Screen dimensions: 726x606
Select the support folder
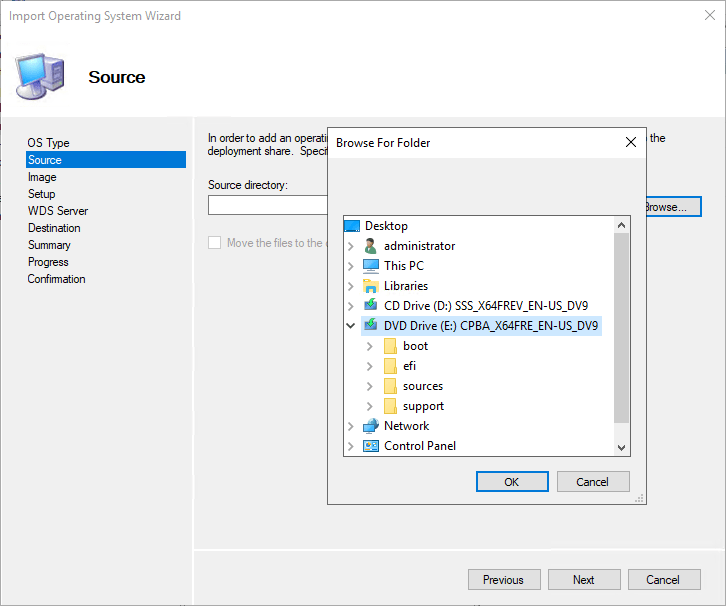[423, 406]
